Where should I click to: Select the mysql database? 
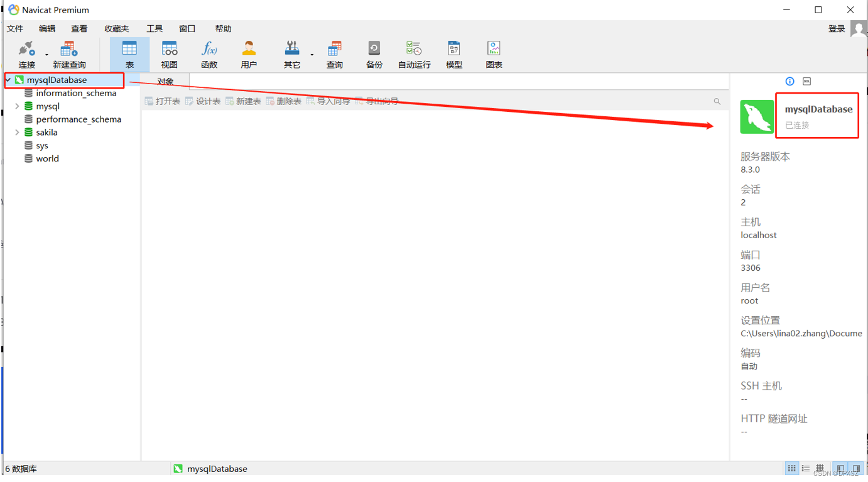[x=48, y=106]
